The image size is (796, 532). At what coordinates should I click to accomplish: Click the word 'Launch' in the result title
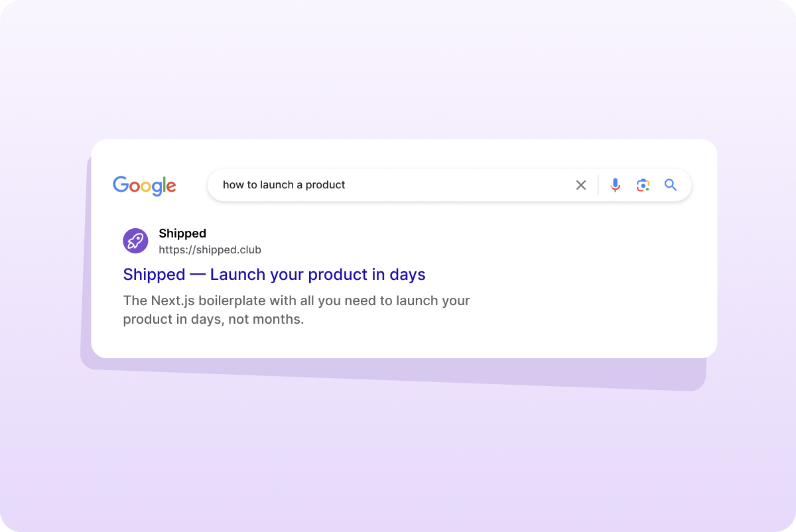(x=237, y=274)
